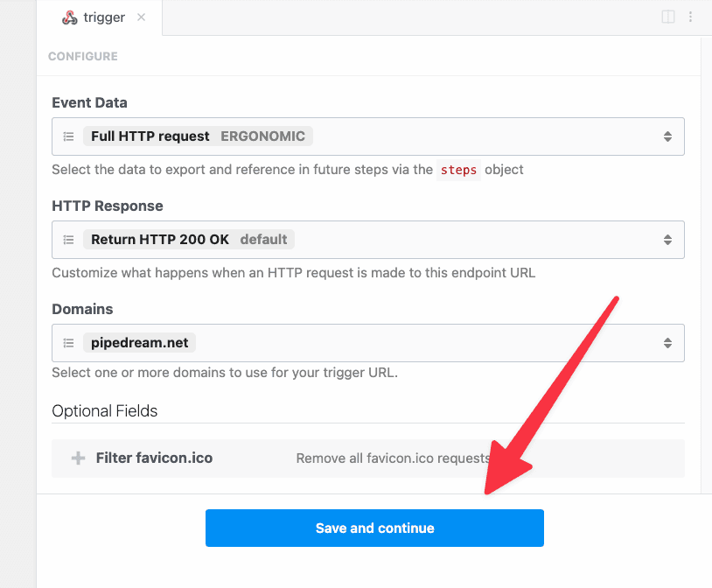
Task: Click the steps code reference
Action: pos(458,170)
